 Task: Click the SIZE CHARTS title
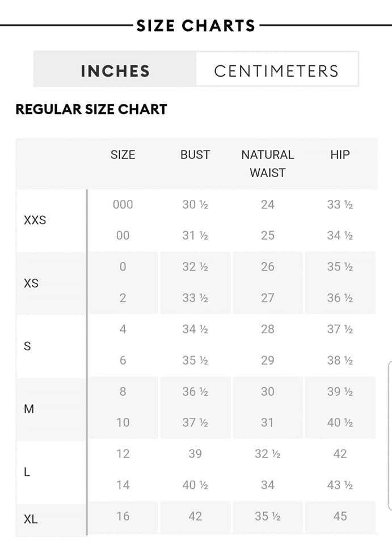click(196, 26)
